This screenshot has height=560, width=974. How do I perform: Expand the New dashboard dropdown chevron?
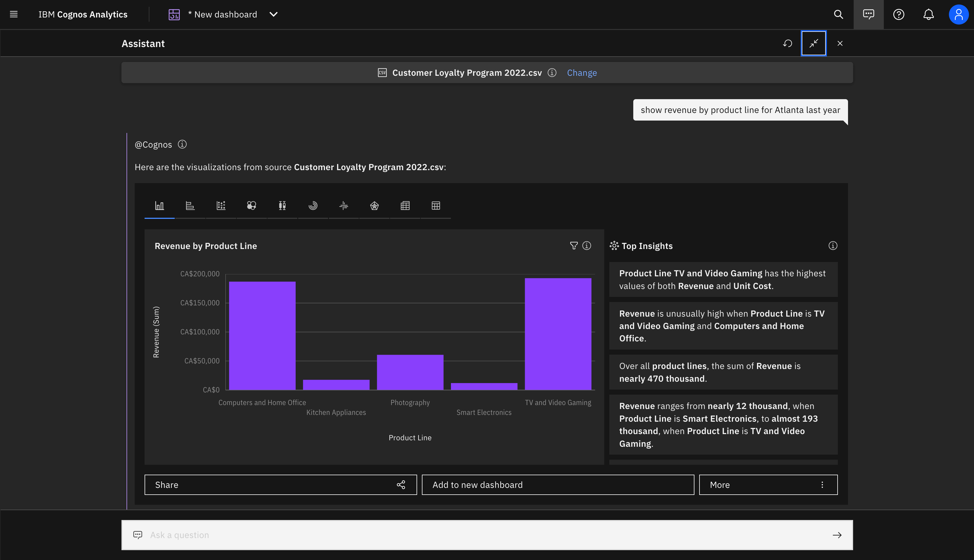point(273,14)
